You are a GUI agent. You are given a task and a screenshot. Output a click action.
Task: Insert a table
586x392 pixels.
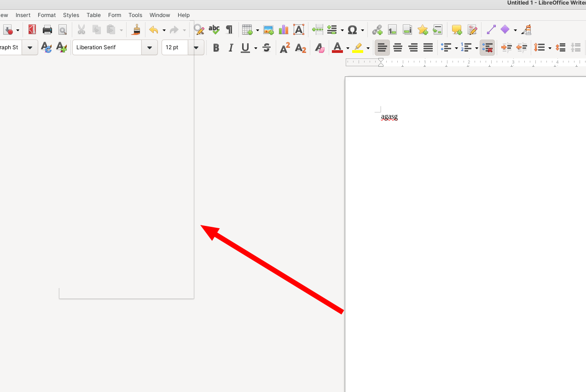click(248, 30)
